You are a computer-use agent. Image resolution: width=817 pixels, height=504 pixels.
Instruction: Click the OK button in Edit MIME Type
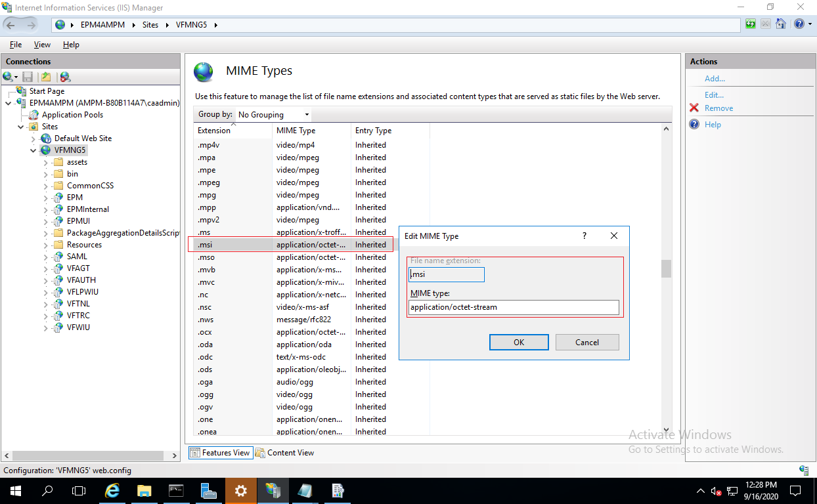pyautogui.click(x=519, y=342)
